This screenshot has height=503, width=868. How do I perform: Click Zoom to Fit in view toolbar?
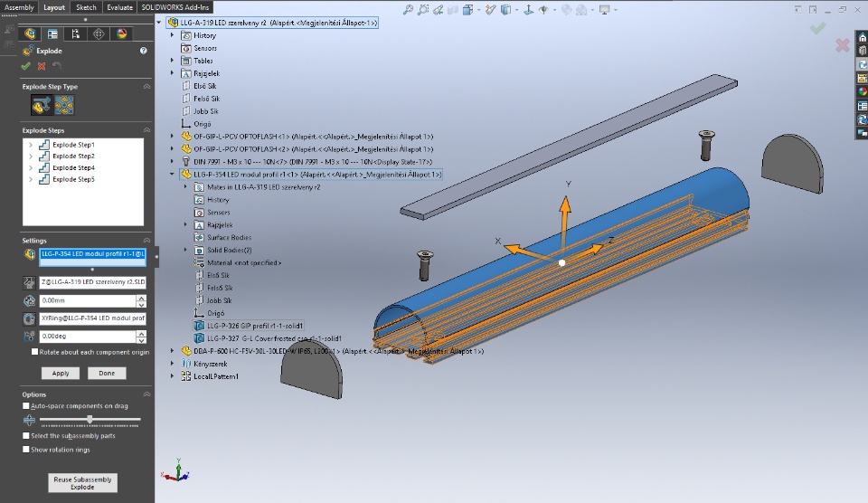(x=408, y=9)
